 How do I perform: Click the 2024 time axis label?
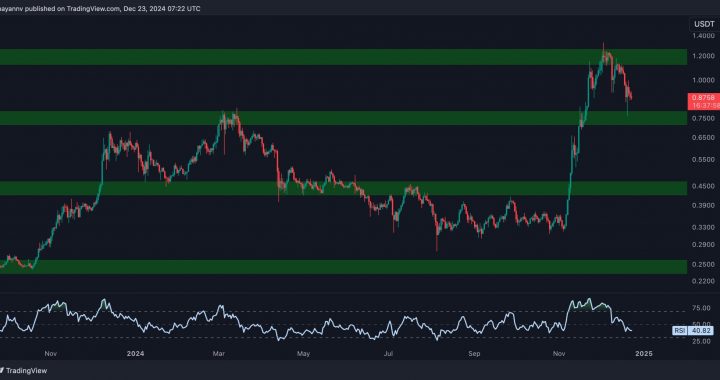point(135,354)
